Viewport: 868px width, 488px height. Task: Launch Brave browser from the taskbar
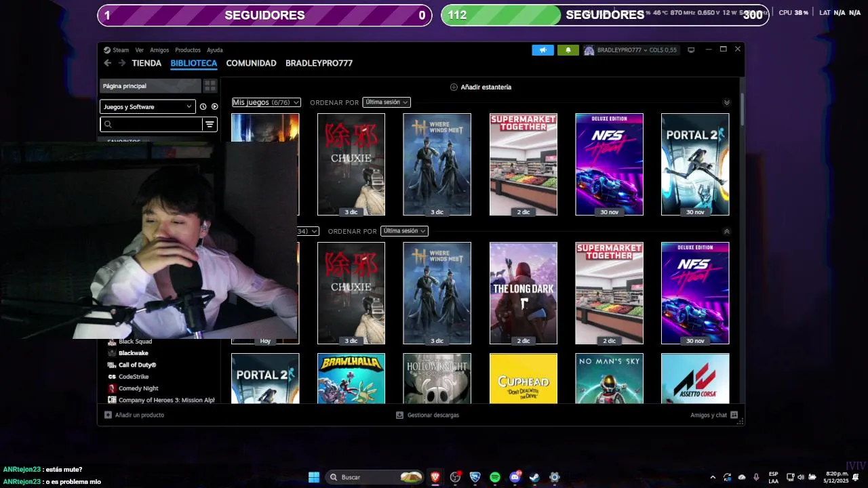pyautogui.click(x=435, y=477)
